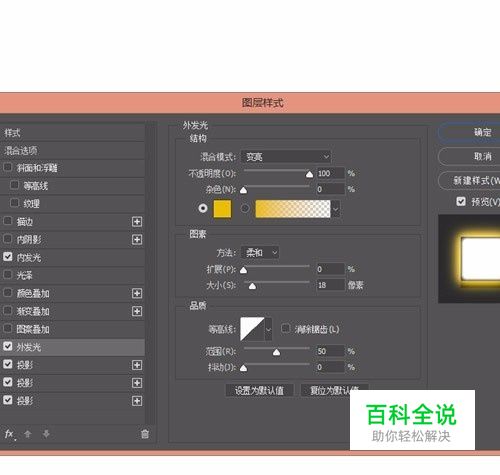Click the 杂色 noise slider handle

[244, 190]
